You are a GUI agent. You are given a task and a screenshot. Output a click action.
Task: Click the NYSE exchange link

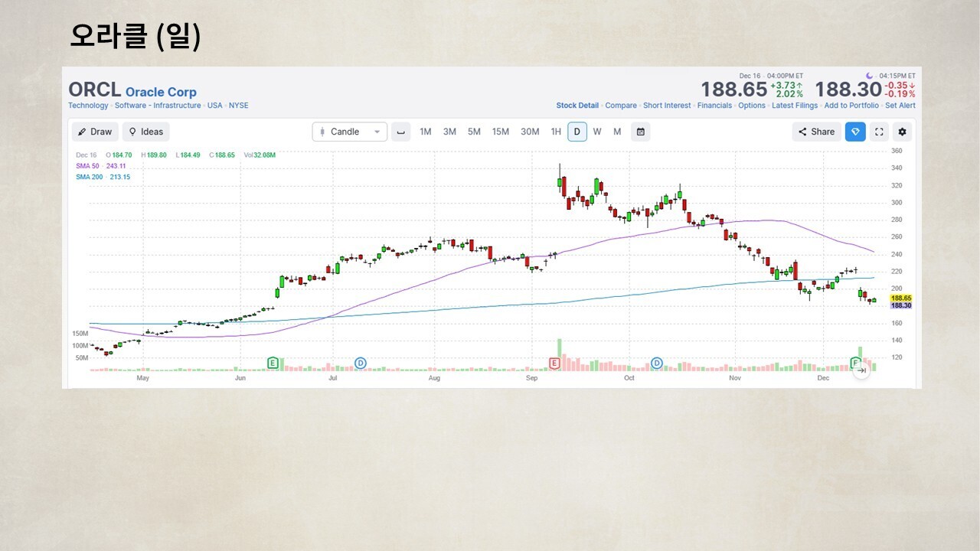point(238,106)
